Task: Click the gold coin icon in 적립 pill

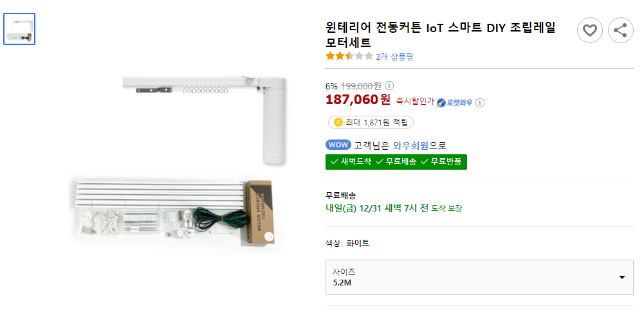Action: click(x=337, y=122)
